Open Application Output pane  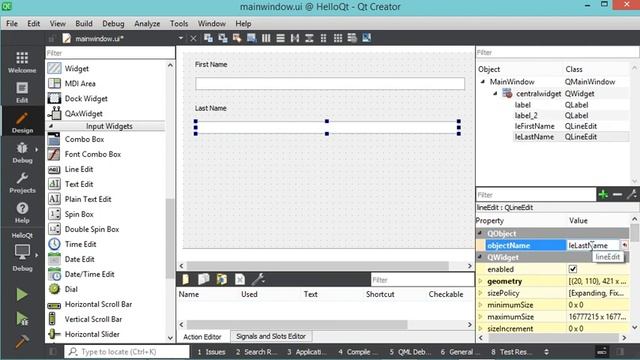307,352
